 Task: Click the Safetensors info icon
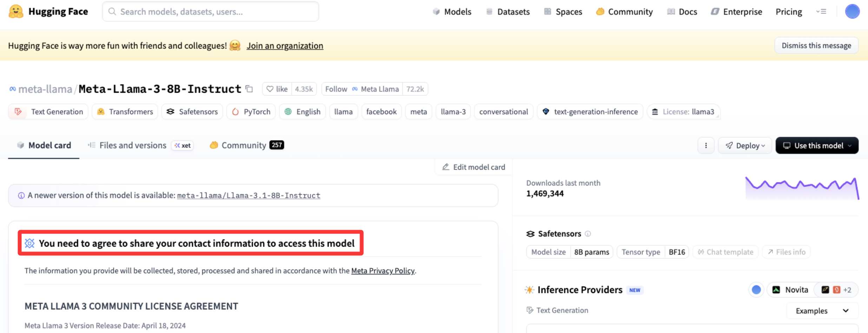pos(588,234)
